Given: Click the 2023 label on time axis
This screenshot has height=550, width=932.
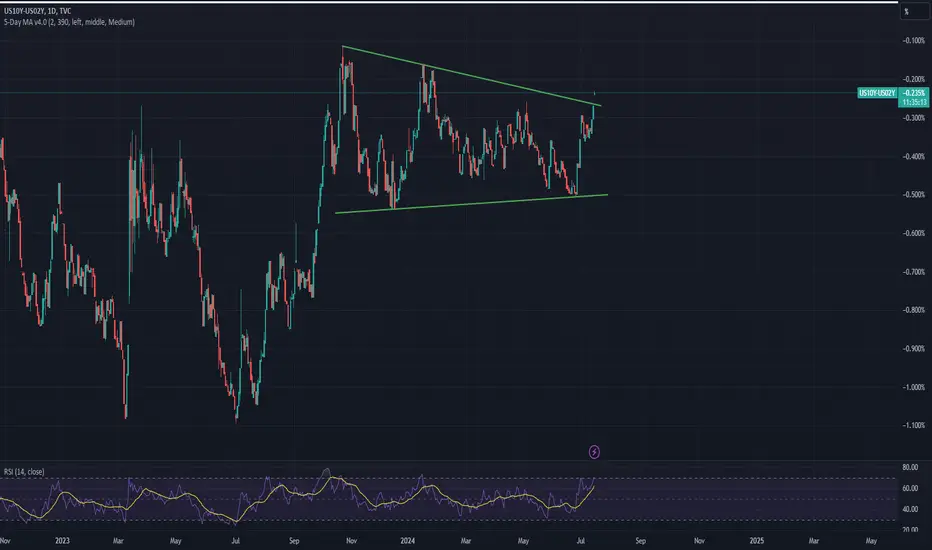Looking at the screenshot, I should [x=62, y=540].
